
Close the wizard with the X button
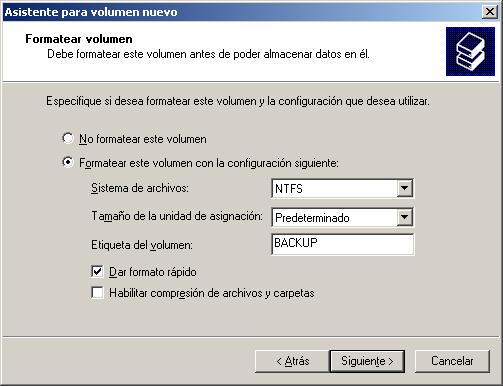[x=490, y=12]
